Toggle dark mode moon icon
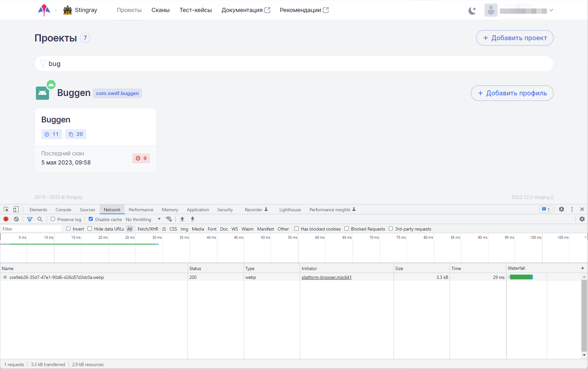Viewport: 588px width, 369px height. click(472, 10)
